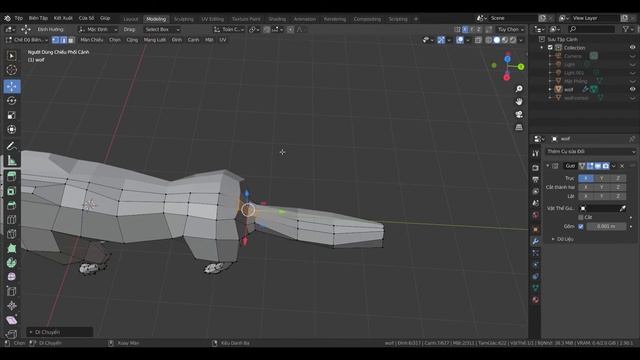Select the Inset Faces tool

click(11, 191)
